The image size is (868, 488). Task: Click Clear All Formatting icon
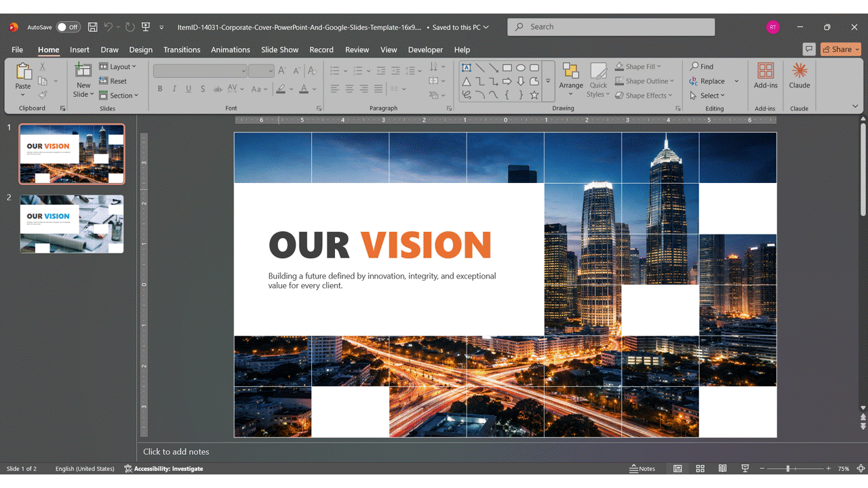tap(312, 70)
